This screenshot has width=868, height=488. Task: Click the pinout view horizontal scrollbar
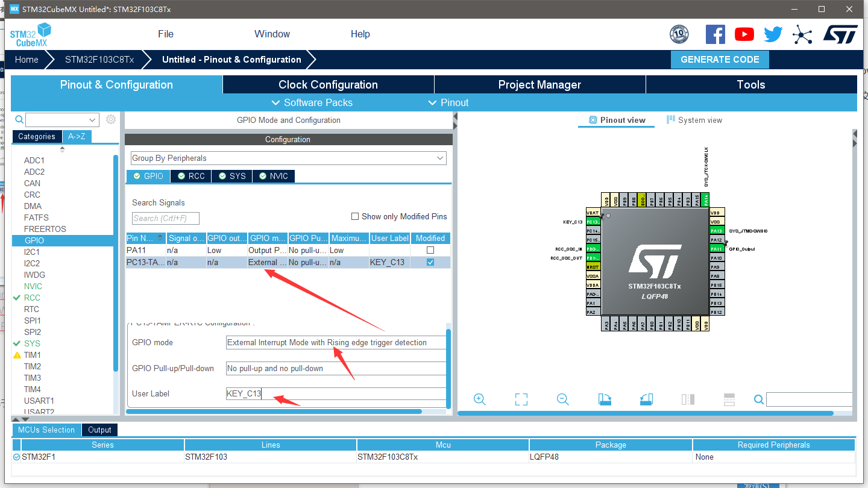click(x=646, y=413)
